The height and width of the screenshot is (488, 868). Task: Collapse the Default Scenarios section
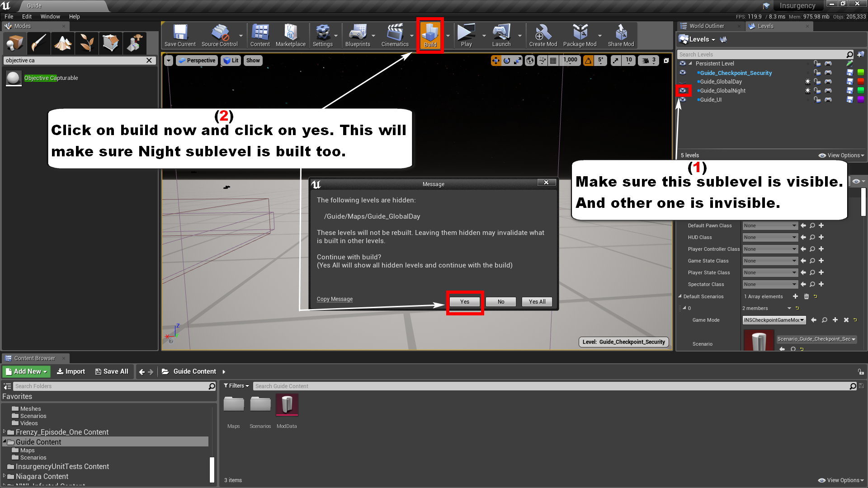680,296
